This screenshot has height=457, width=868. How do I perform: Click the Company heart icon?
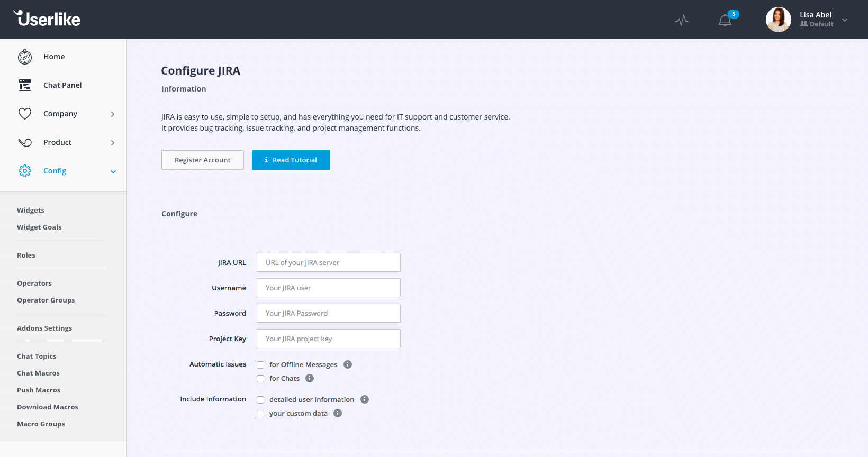point(25,114)
